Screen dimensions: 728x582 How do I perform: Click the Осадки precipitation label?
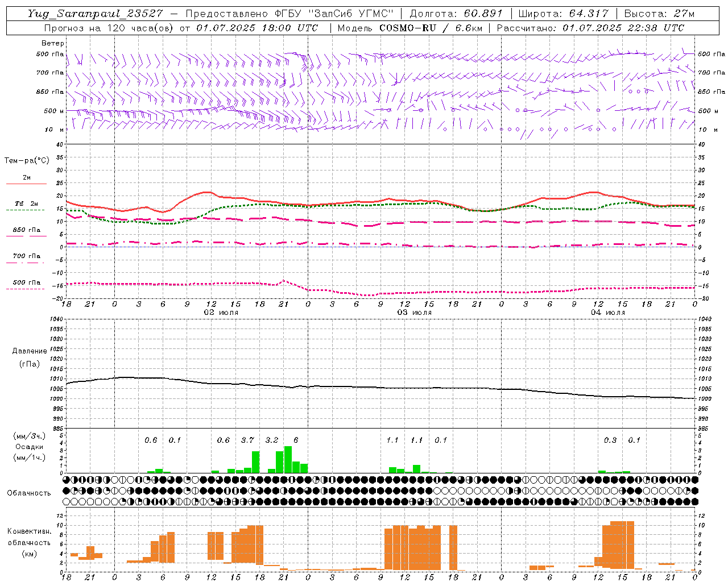pyautogui.click(x=29, y=447)
